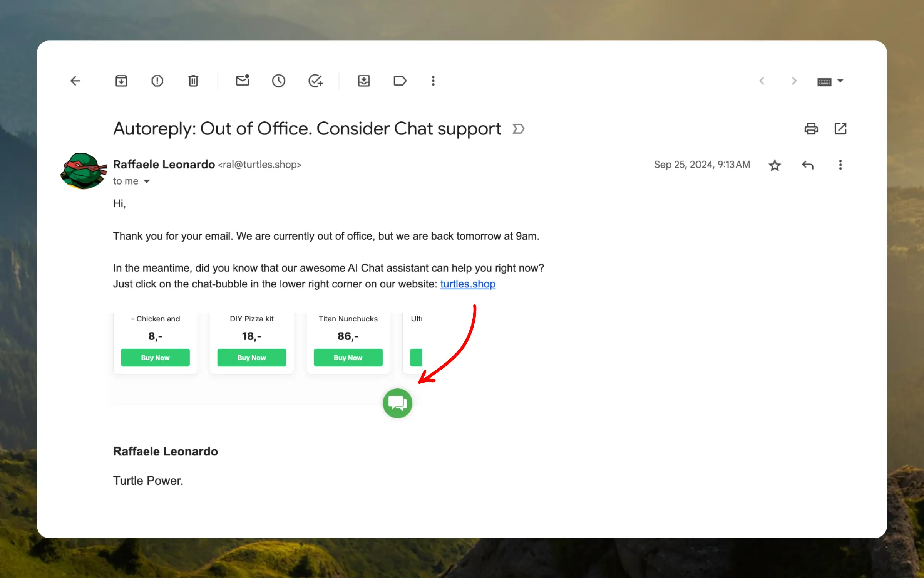Click the green chat bubble icon

click(397, 403)
